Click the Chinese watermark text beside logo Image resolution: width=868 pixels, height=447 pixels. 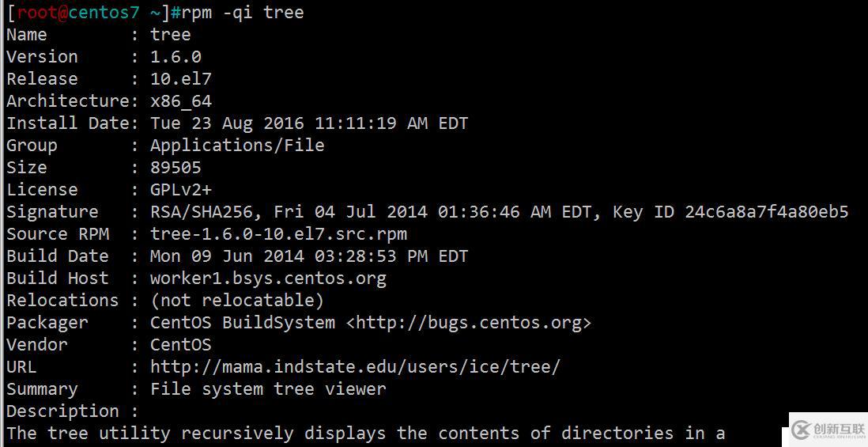(840, 429)
